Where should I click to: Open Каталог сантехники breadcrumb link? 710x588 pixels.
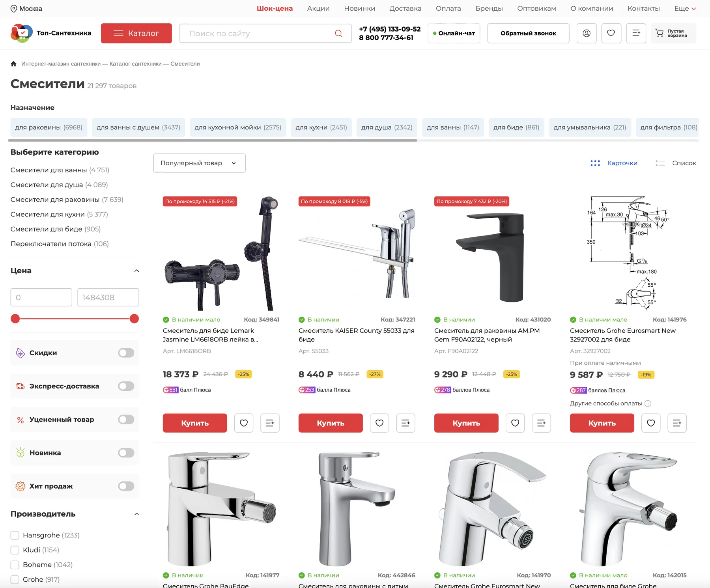point(136,64)
